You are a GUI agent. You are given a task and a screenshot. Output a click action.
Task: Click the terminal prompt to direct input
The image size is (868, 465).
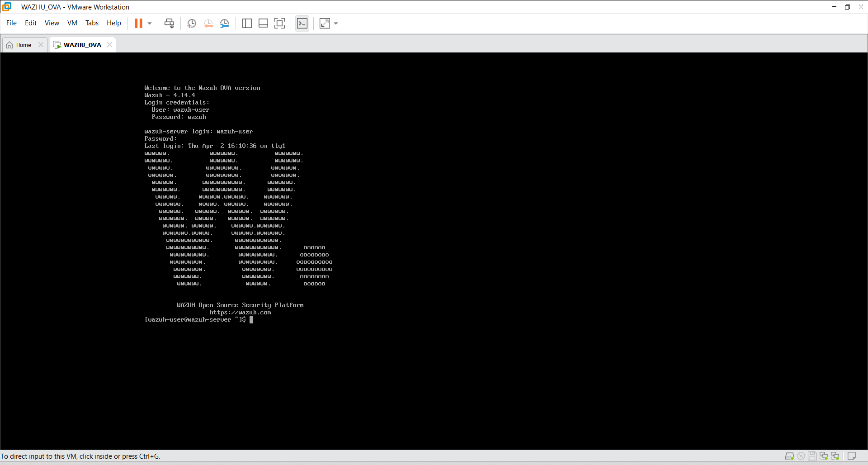(x=199, y=320)
